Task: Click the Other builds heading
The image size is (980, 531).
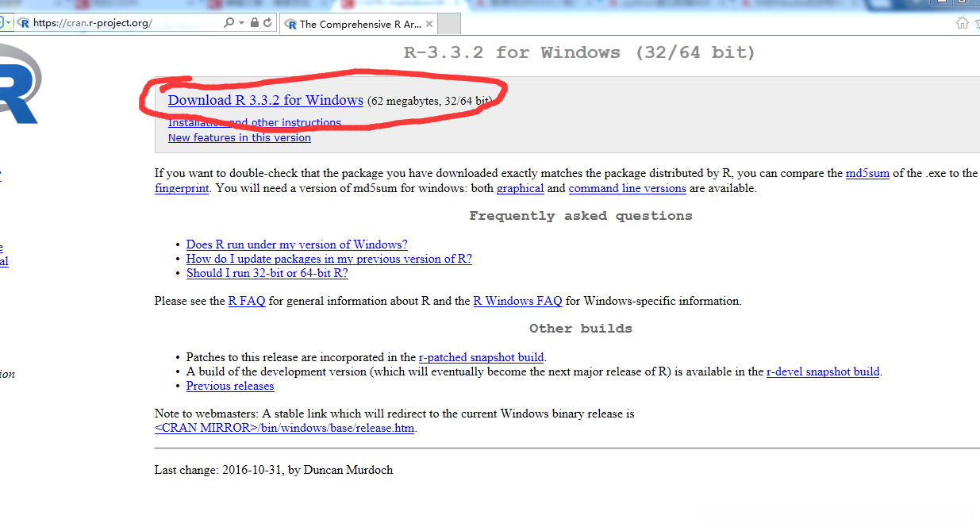Action: 581,329
